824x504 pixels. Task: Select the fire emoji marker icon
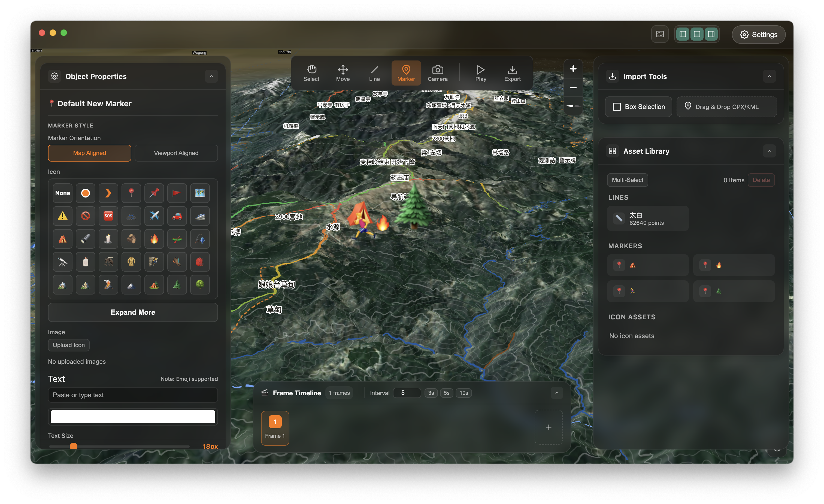click(154, 239)
